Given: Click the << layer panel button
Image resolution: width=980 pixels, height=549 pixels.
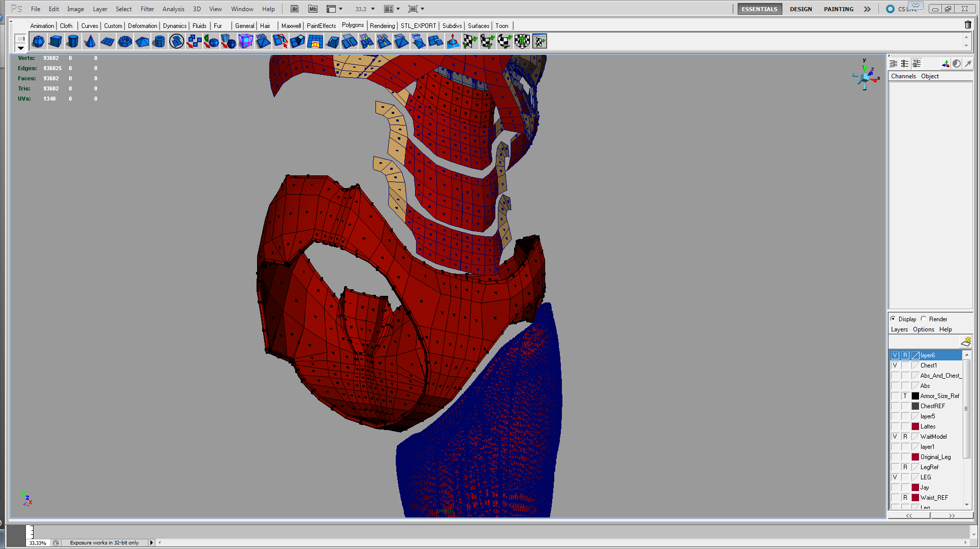Looking at the screenshot, I should (x=909, y=515).
